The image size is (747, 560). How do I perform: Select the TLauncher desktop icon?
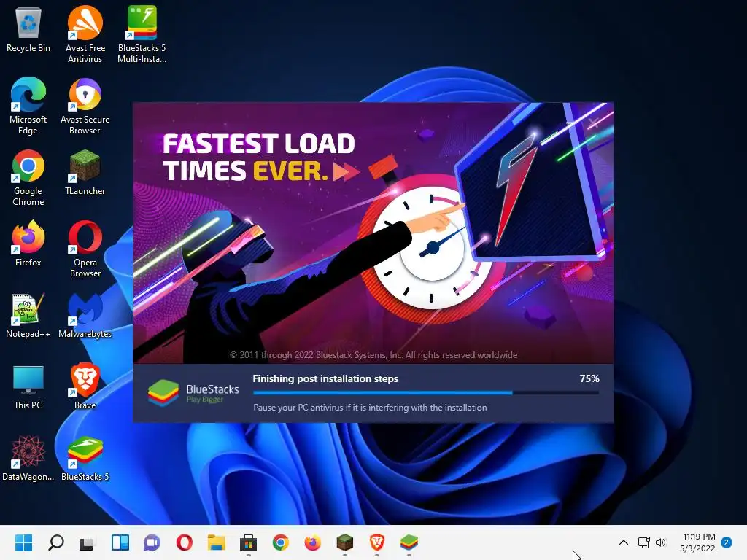tap(85, 172)
